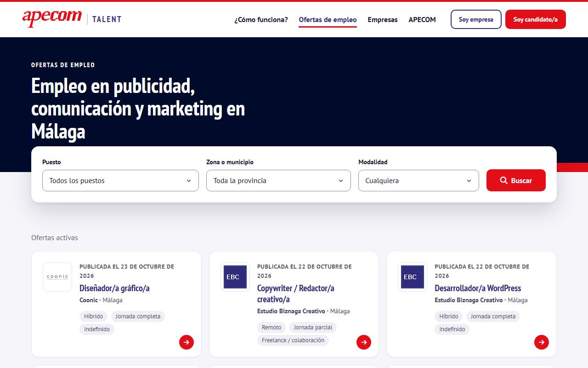This screenshot has width=588, height=368.
Task: Click the Remoto tag
Action: 271,328
